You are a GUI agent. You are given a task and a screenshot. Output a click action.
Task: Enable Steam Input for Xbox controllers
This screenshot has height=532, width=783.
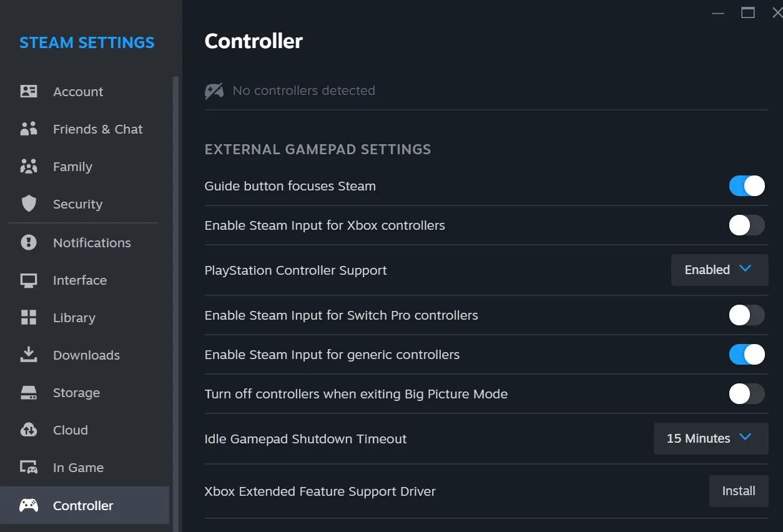point(747,225)
